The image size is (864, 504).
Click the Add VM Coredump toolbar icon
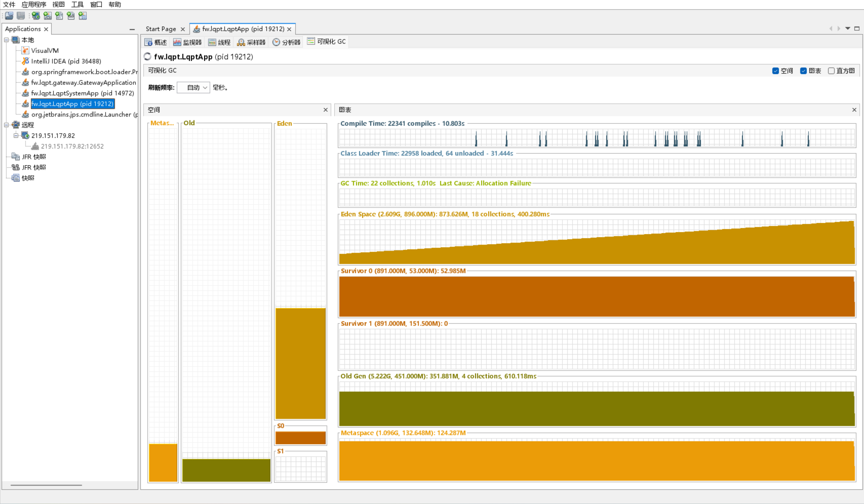click(59, 16)
